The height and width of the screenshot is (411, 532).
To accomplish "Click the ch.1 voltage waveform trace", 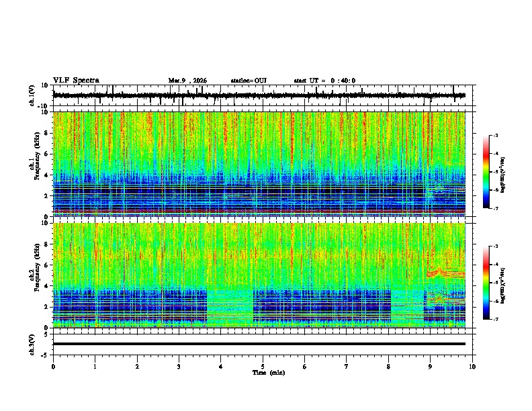I will [x=259, y=95].
